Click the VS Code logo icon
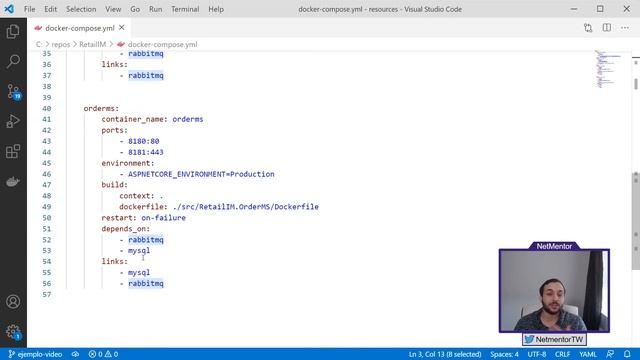640x360 pixels. pos(9,9)
